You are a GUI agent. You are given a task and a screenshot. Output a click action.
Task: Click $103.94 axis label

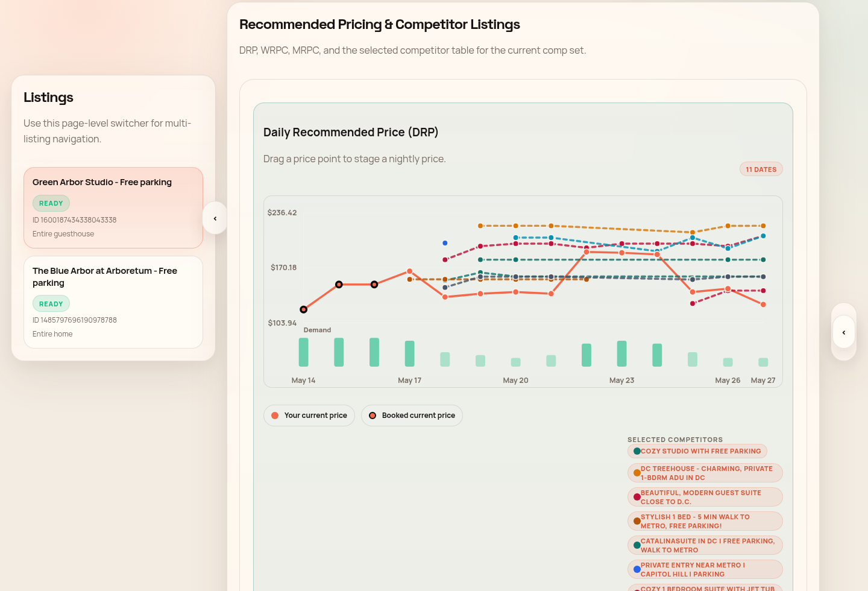(282, 323)
